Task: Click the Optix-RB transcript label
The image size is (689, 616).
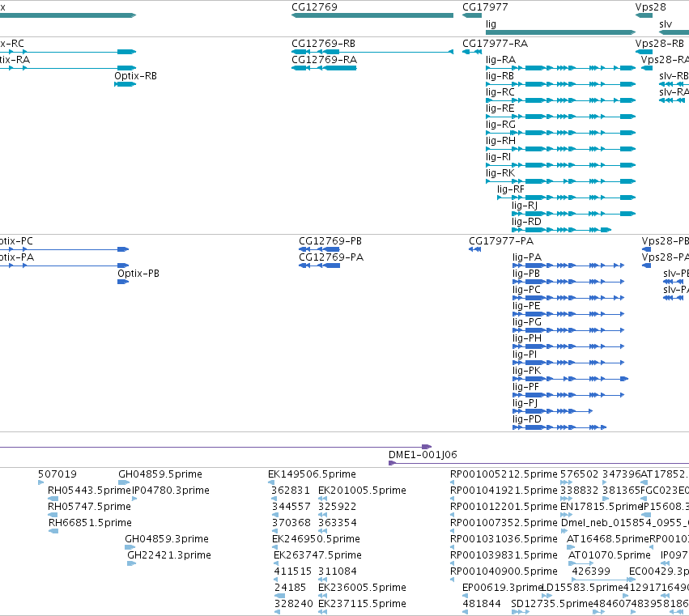Action: (x=135, y=76)
